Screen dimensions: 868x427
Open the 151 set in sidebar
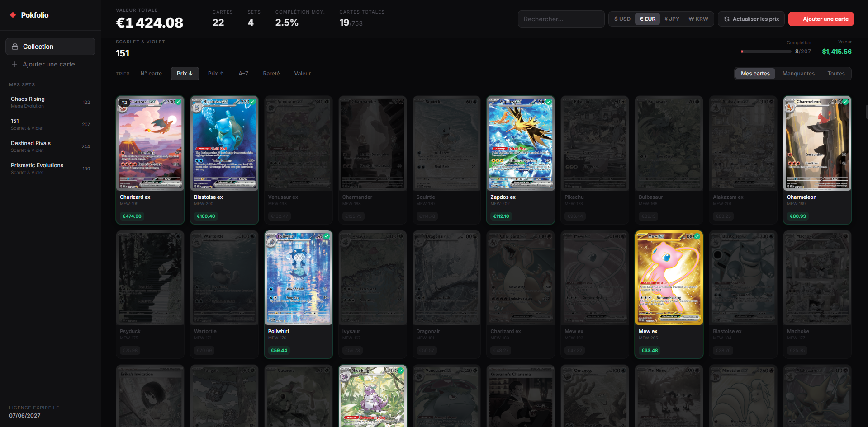pyautogui.click(x=50, y=124)
